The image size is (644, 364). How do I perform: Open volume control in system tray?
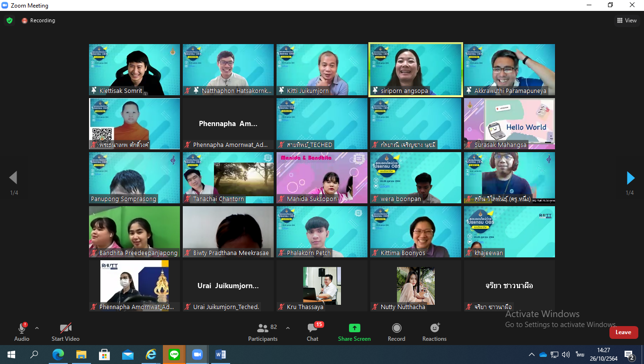(566, 355)
